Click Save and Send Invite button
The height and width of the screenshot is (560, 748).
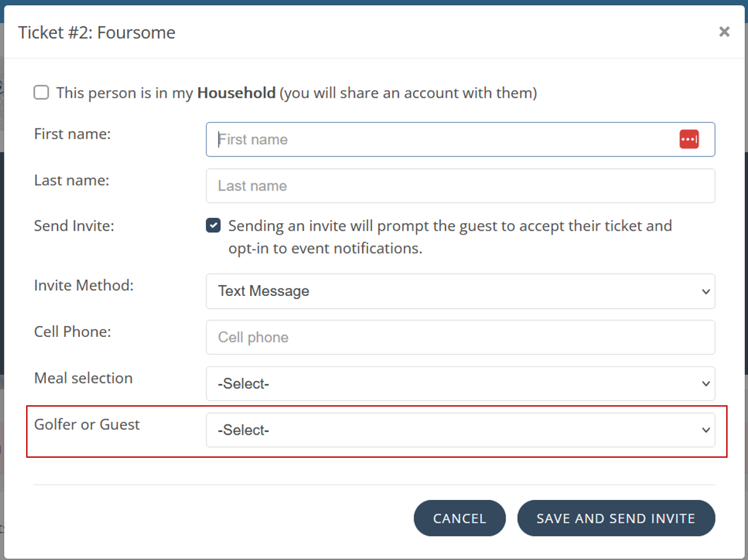pyautogui.click(x=616, y=518)
